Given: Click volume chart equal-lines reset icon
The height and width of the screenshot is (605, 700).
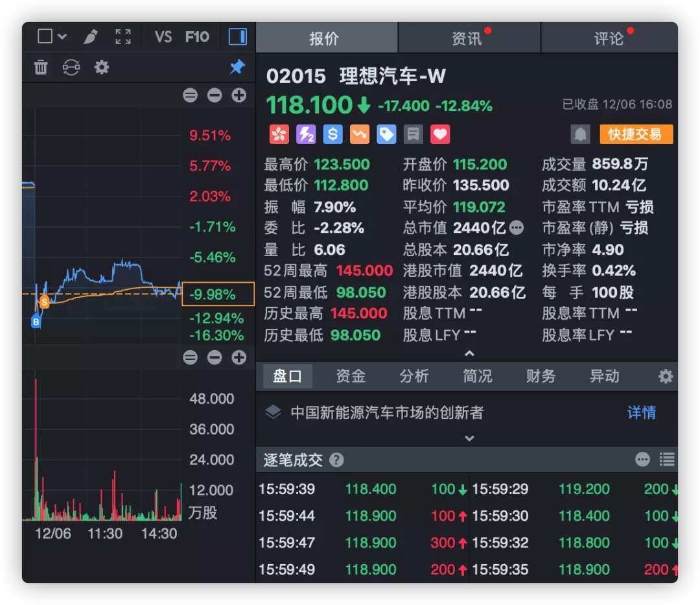Looking at the screenshot, I should [x=190, y=357].
